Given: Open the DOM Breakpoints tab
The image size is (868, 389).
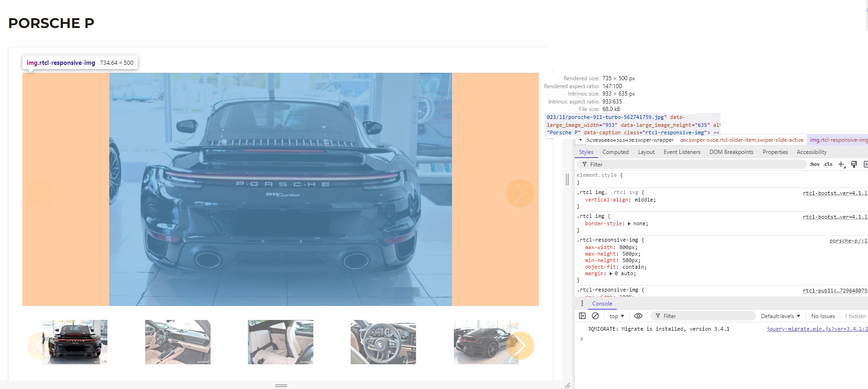Looking at the screenshot, I should 731,152.
